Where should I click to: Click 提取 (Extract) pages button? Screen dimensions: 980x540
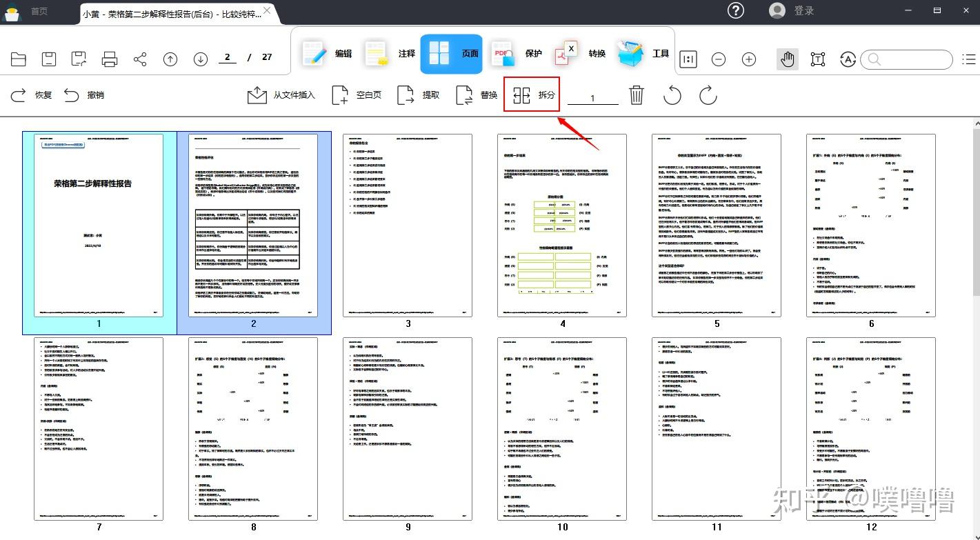pos(419,95)
